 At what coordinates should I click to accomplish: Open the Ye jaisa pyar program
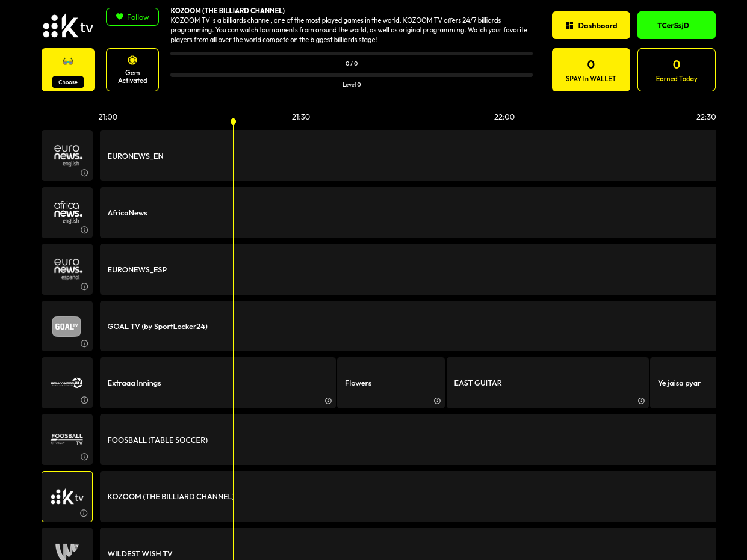point(683,383)
